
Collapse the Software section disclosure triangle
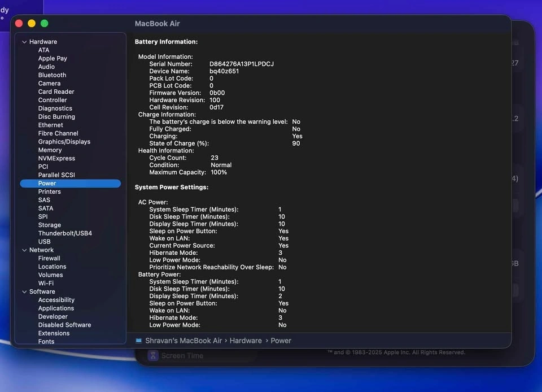[24, 292]
